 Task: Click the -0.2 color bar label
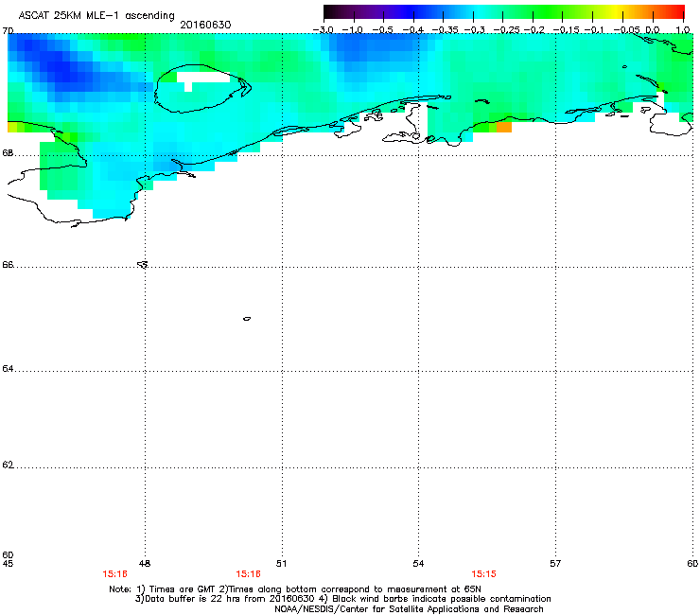pyautogui.click(x=534, y=30)
